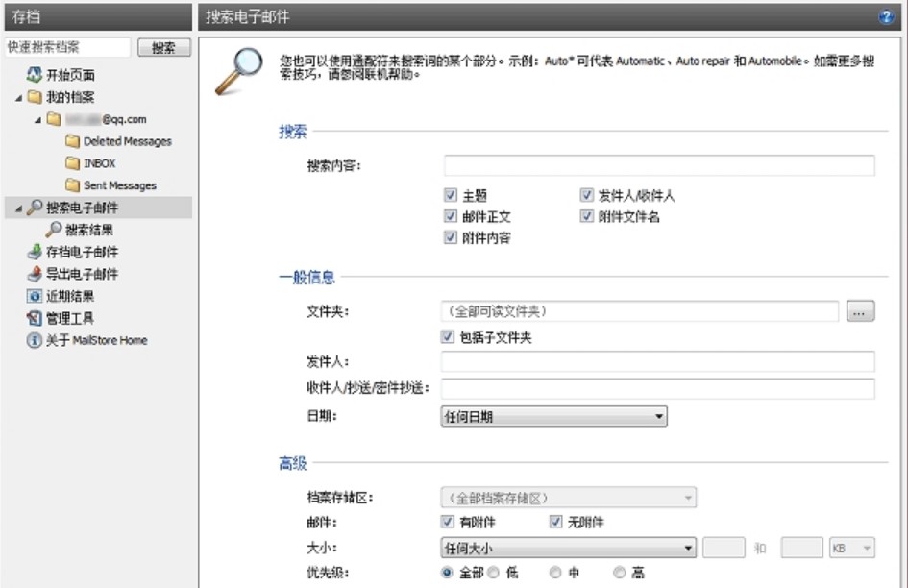Screen dimensions: 908x588
Task: Click the 搜索 quick search button
Action: (x=163, y=47)
